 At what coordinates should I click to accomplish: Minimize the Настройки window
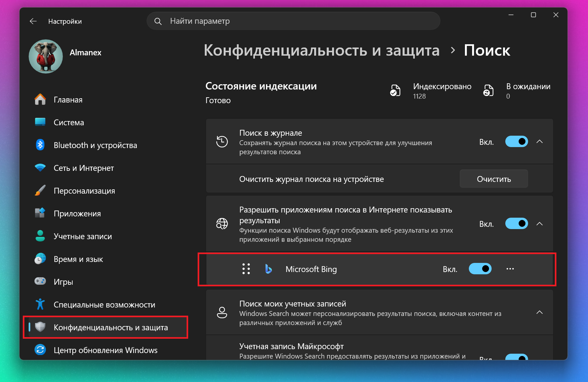coord(511,15)
